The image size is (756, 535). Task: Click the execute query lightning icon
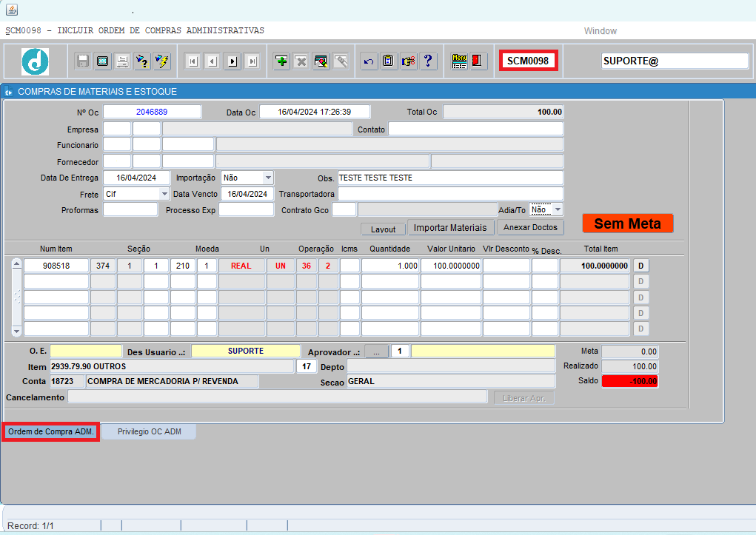162,61
